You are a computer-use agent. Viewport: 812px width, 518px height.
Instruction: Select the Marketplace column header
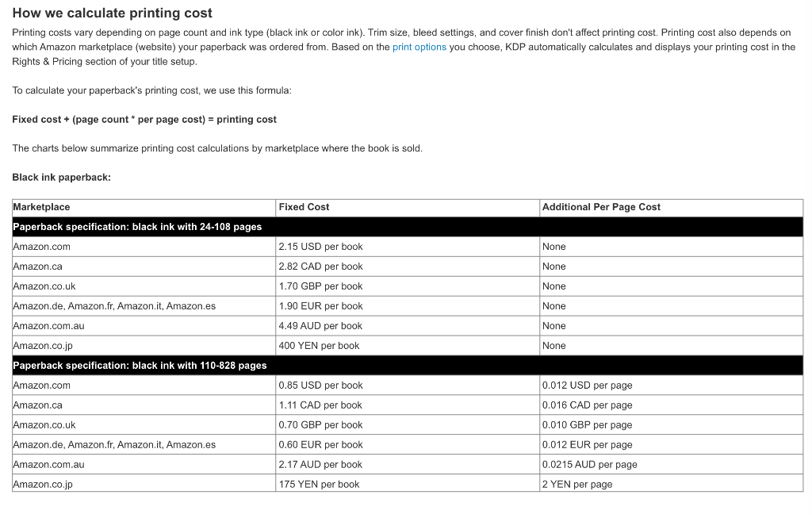pos(144,207)
